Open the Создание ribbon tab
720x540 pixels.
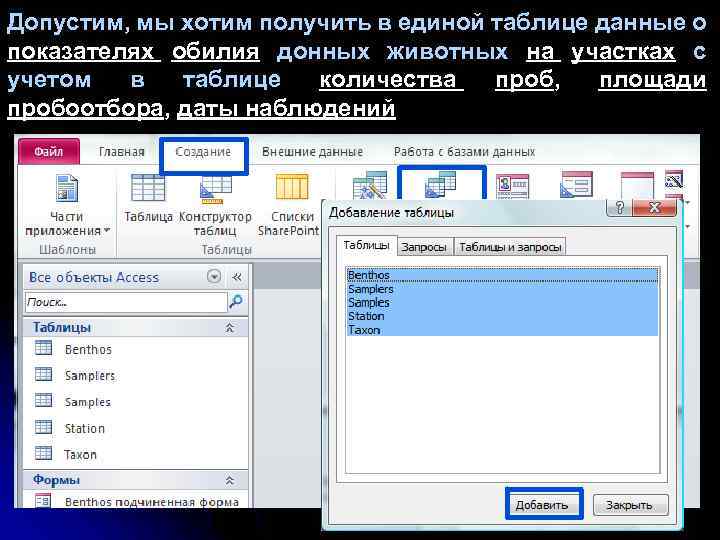coord(203,152)
